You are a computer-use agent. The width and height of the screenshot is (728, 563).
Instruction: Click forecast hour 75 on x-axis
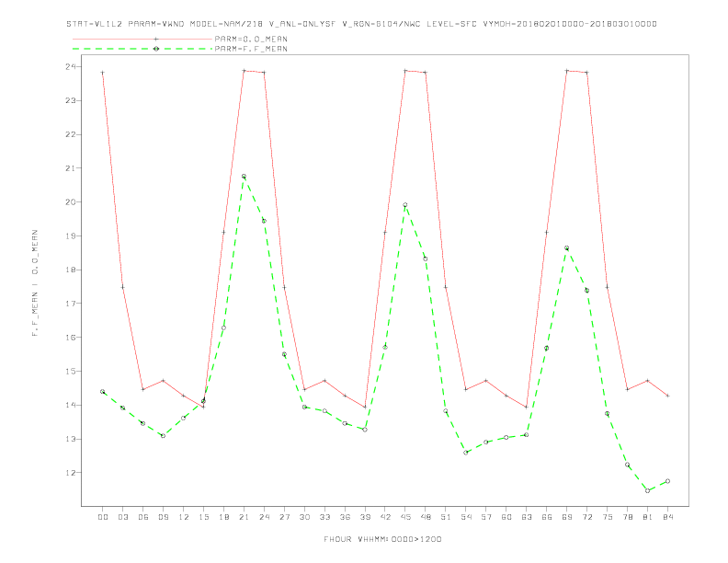point(608,517)
